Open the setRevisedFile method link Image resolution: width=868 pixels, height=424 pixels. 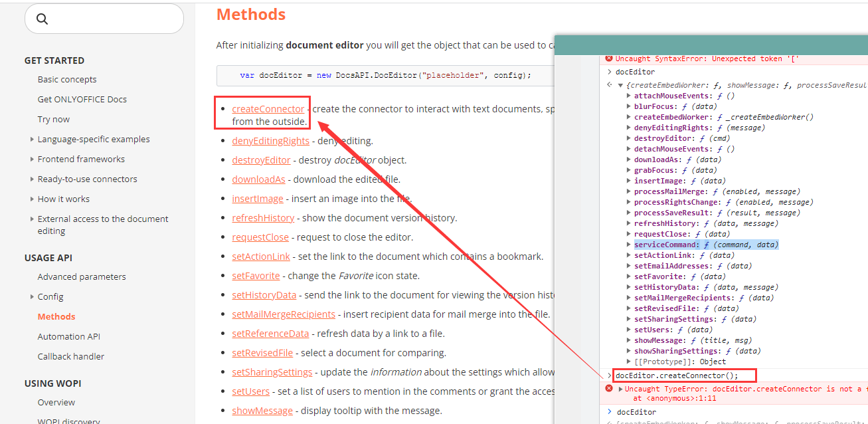[262, 352]
